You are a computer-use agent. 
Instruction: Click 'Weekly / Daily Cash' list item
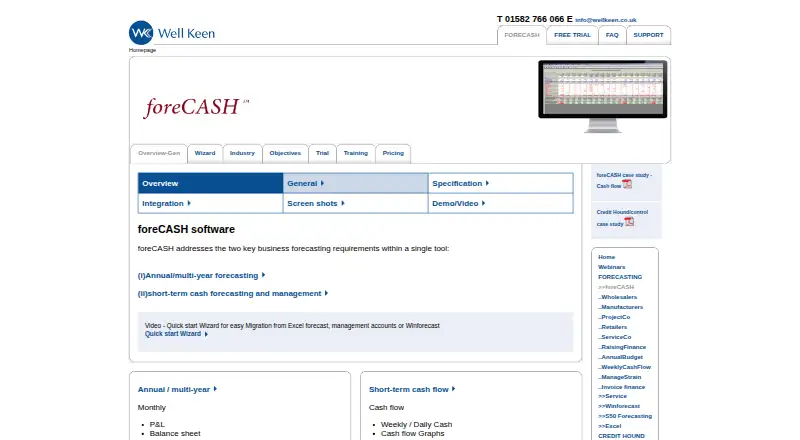point(416,425)
